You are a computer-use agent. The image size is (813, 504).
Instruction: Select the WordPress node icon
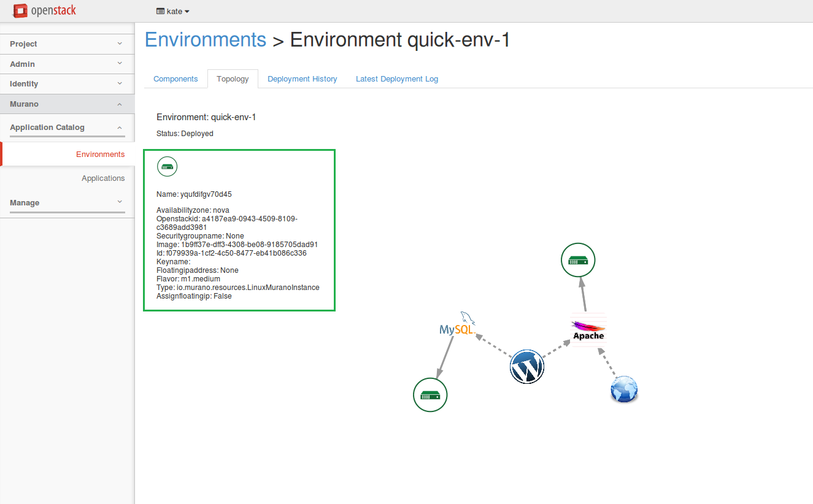click(x=526, y=367)
